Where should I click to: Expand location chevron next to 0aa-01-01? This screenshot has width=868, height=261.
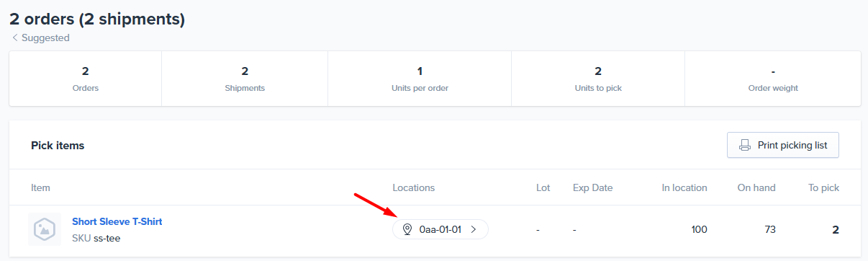[x=473, y=229]
